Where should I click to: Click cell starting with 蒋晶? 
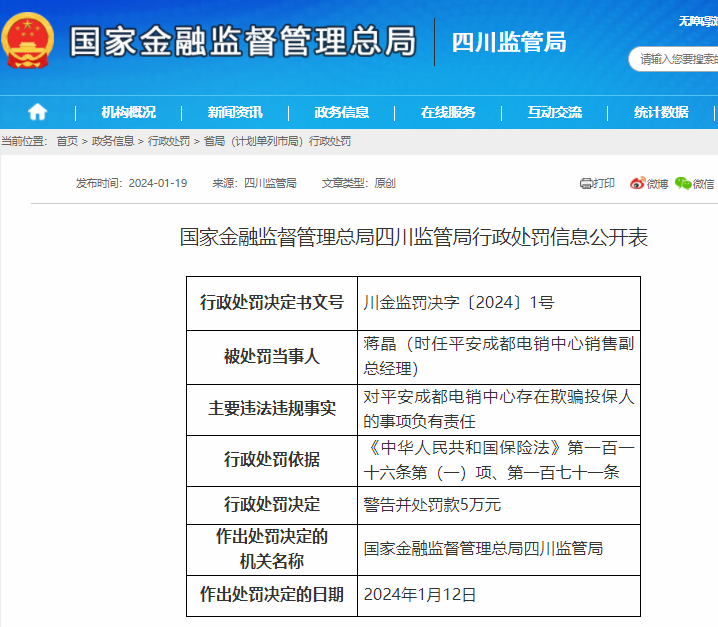tap(499, 357)
